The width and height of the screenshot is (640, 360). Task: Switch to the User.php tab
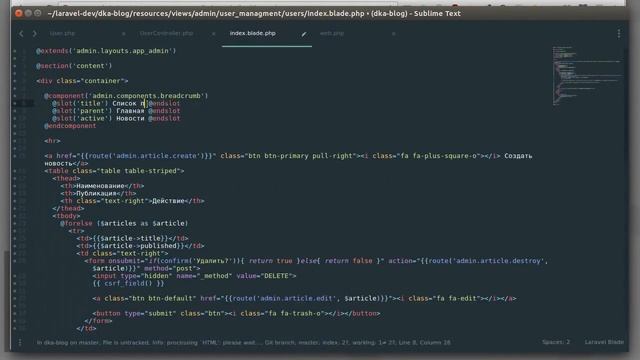62,33
